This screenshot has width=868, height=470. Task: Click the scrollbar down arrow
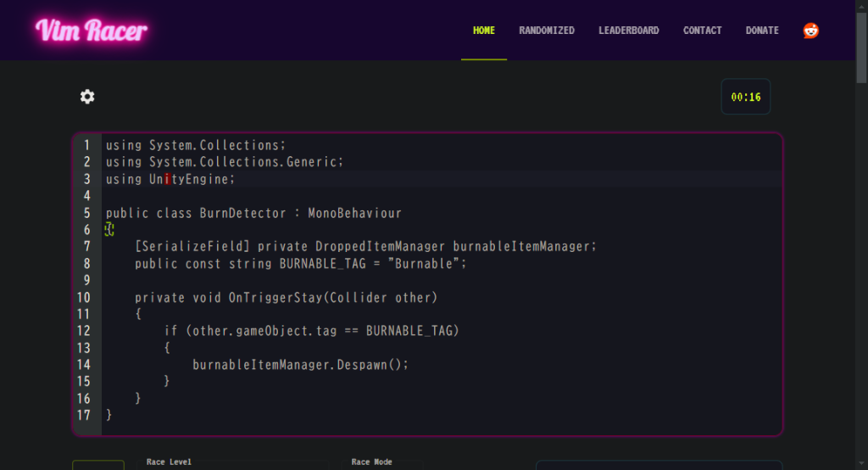(x=861, y=463)
